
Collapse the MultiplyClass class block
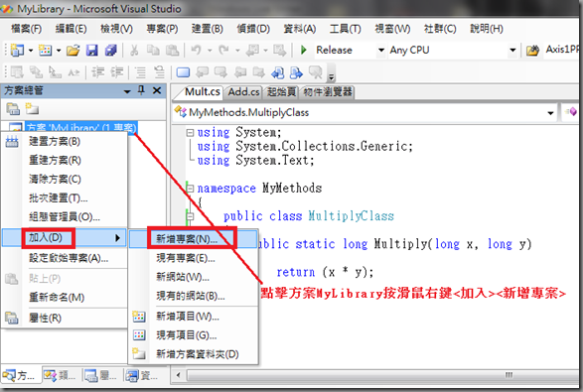(190, 216)
